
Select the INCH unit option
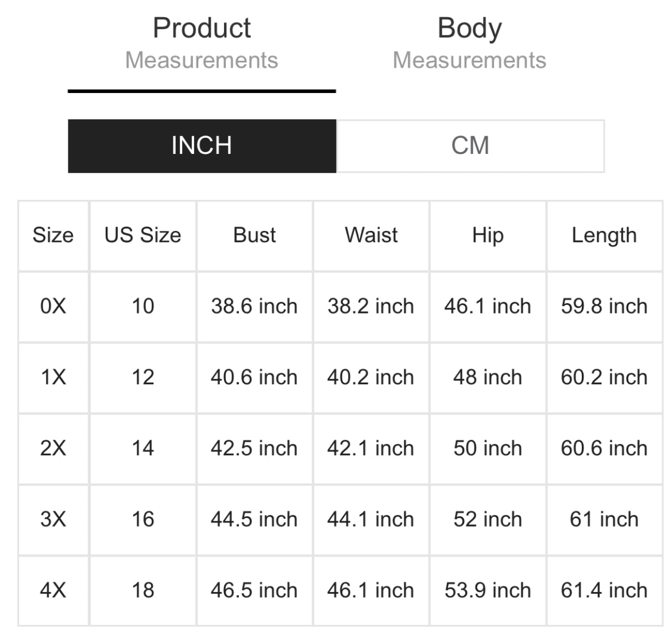(x=202, y=146)
